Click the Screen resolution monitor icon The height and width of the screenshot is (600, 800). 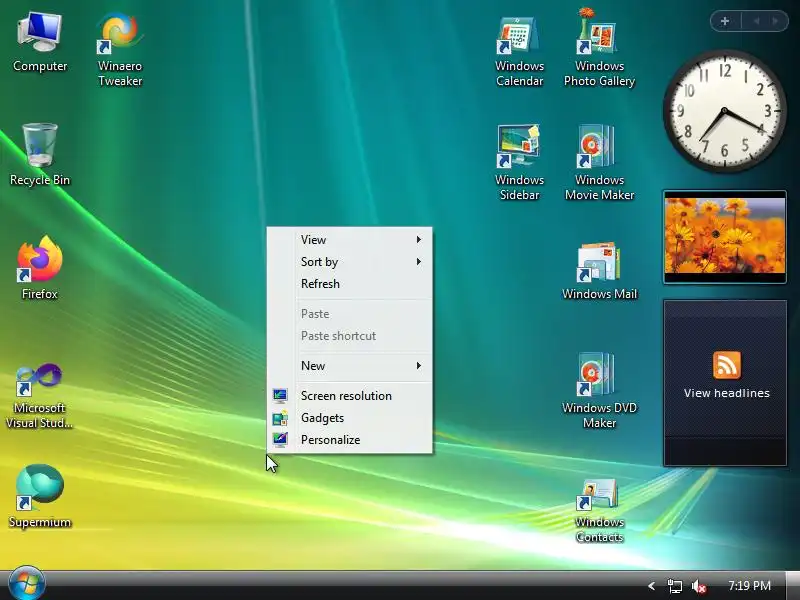280,396
